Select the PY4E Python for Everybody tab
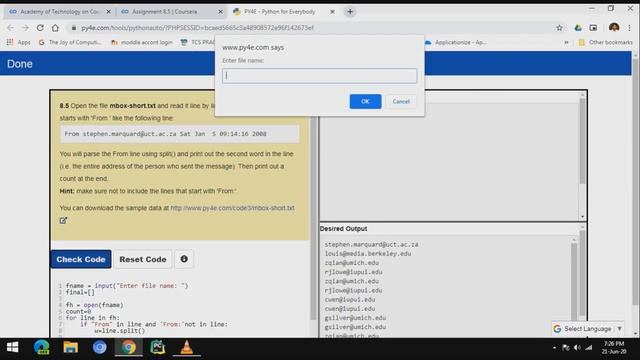This screenshot has height=360, width=640. pyautogui.click(x=280, y=12)
